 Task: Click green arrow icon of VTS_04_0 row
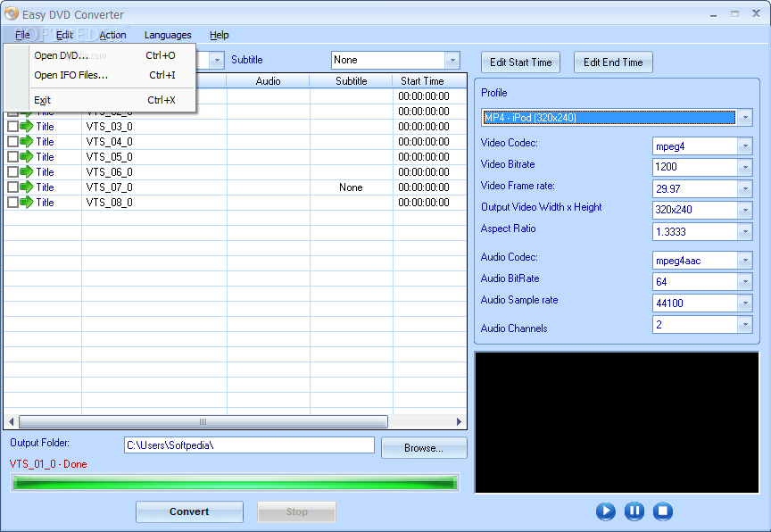(x=27, y=142)
